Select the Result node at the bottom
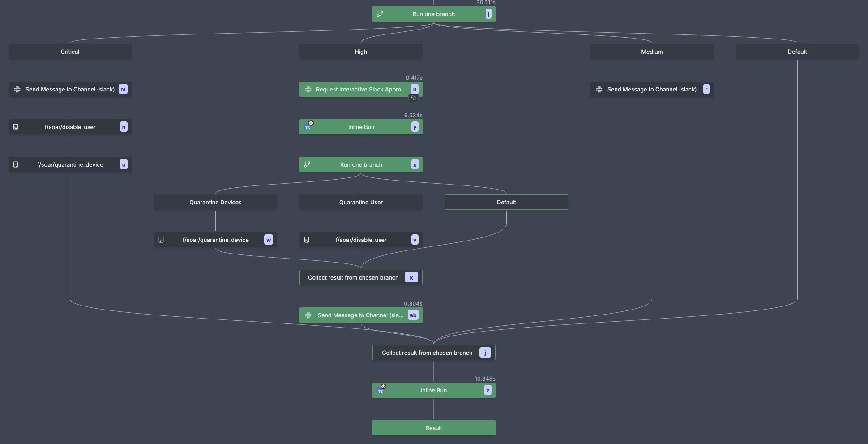Image resolution: width=868 pixels, height=444 pixels. [433, 428]
